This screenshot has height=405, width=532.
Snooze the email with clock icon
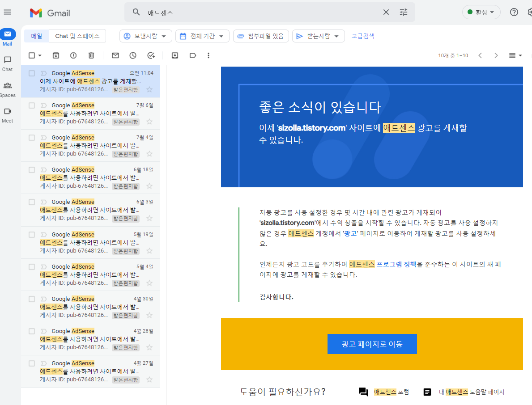point(133,55)
